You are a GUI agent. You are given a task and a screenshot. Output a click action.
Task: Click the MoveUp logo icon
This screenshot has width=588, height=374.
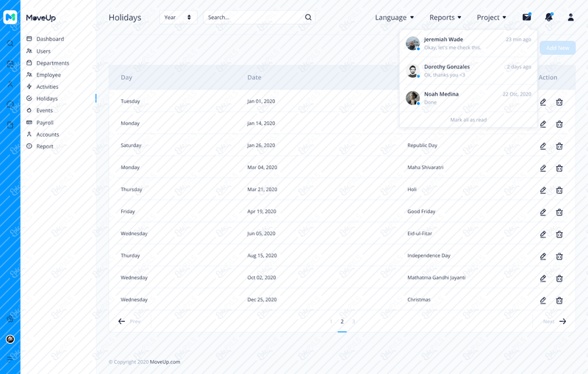click(x=10, y=17)
